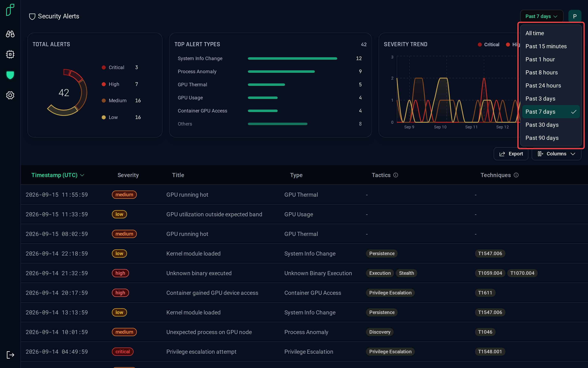Click shield icon beside Security Alerts title

pyautogui.click(x=32, y=17)
